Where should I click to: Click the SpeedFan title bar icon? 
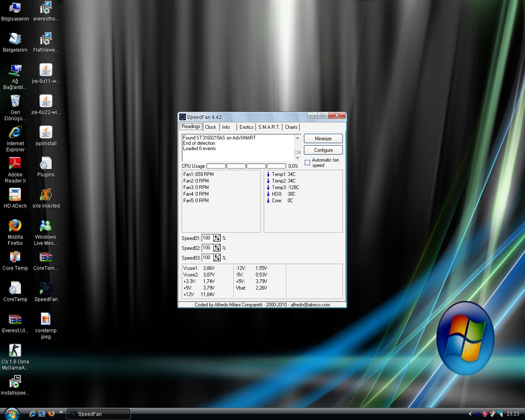pyautogui.click(x=183, y=117)
